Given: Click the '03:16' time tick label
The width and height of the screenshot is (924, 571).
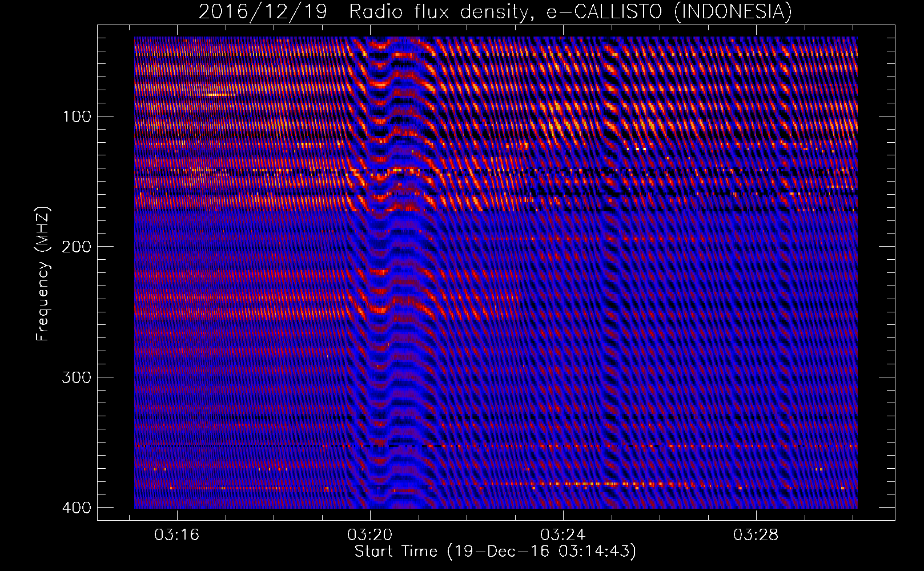Looking at the screenshot, I should coord(177,535).
